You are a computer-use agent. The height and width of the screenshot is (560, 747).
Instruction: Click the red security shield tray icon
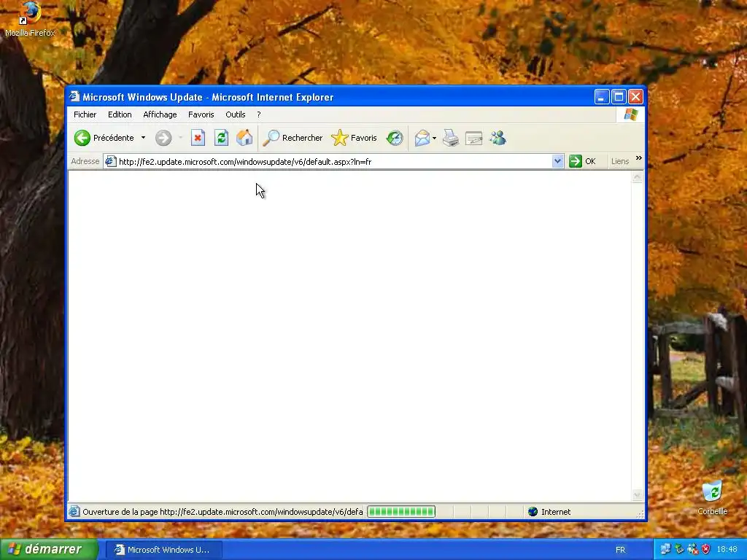(x=705, y=550)
